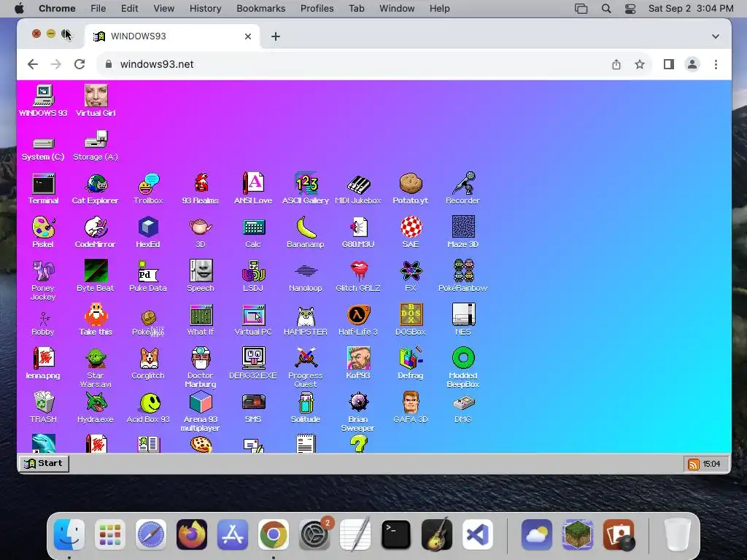Select the WINDOWS93 browser tab
This screenshot has height=560, width=747.
172,36
